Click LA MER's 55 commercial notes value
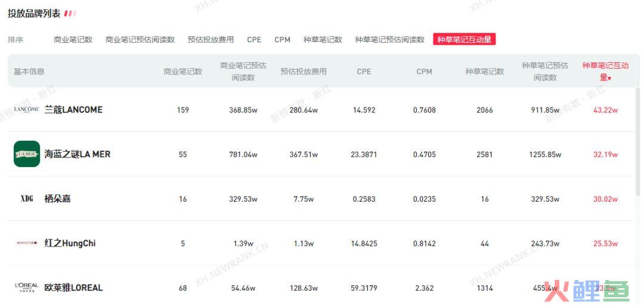Screen dimensions: 644x305 (183, 155)
